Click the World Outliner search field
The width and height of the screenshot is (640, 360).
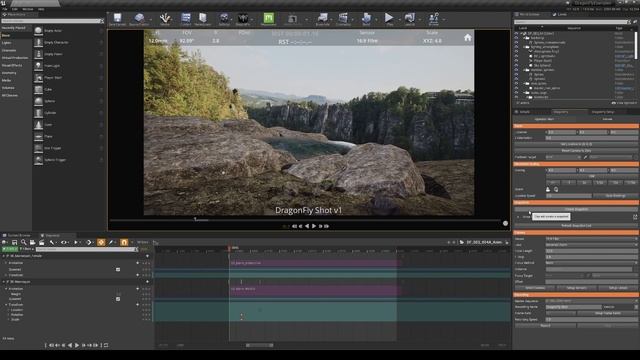pyautogui.click(x=572, y=22)
